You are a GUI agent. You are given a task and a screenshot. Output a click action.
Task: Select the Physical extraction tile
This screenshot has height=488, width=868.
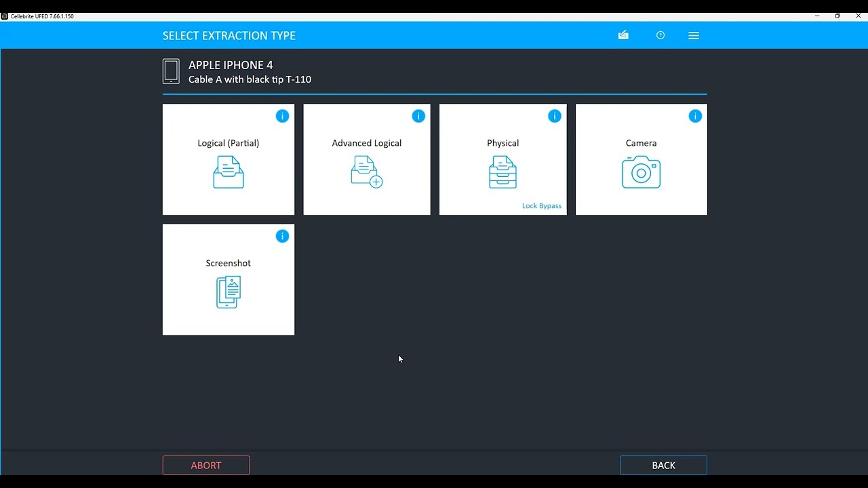(x=502, y=159)
